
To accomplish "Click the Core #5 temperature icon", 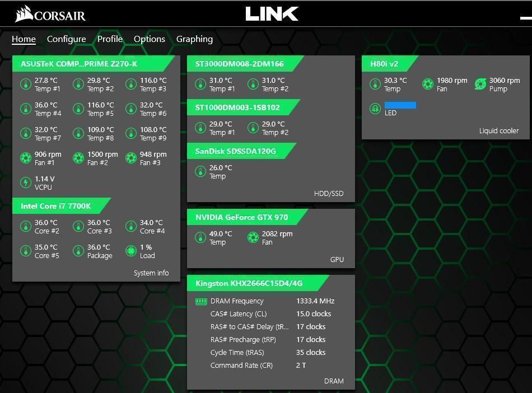I will (x=26, y=251).
